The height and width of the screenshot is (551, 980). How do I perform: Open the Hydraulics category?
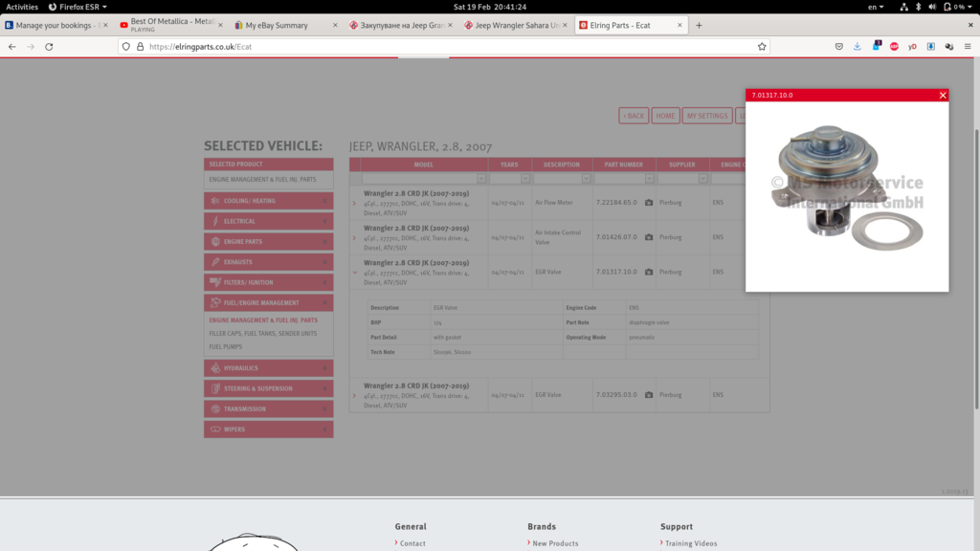point(268,368)
